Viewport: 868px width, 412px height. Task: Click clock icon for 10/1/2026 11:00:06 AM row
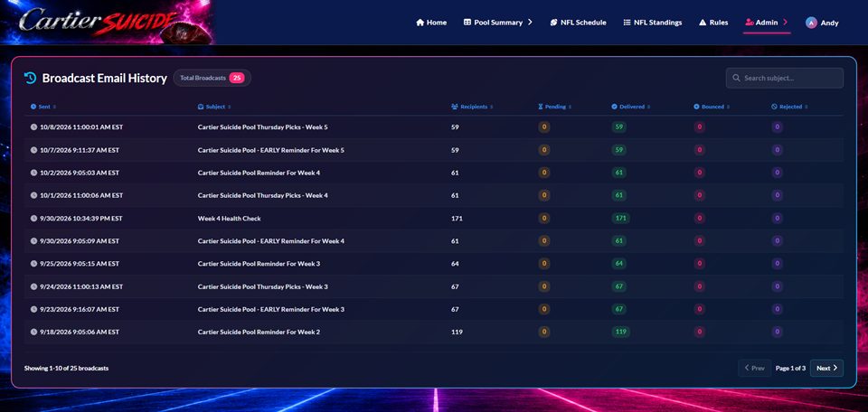coord(33,195)
